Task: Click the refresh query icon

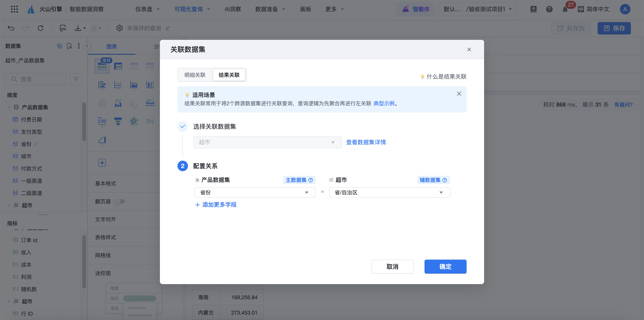Action: [x=41, y=28]
